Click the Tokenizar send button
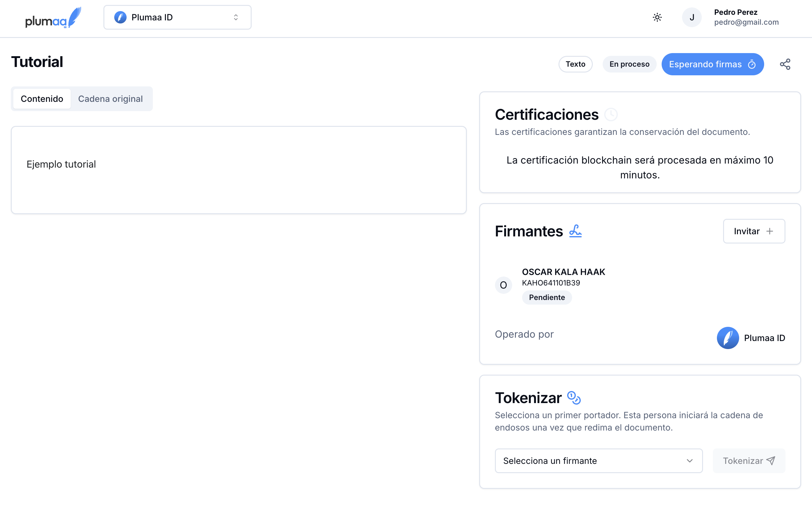Screen dimensions: 812x508 (x=748, y=461)
